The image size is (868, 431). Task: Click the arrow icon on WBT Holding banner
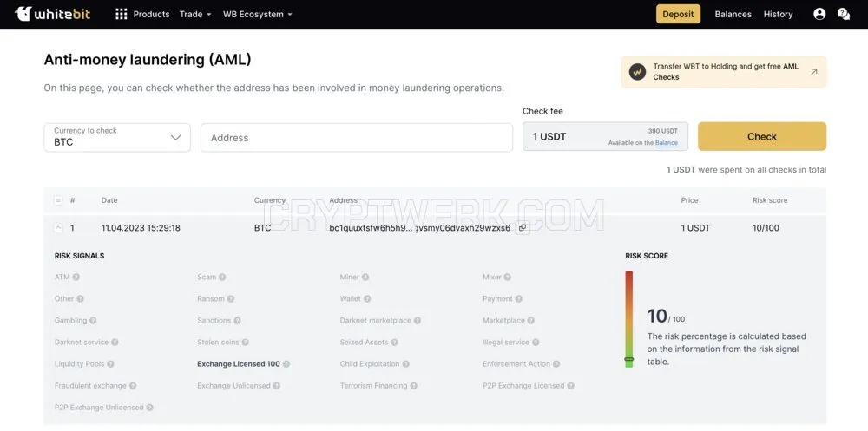click(x=814, y=71)
